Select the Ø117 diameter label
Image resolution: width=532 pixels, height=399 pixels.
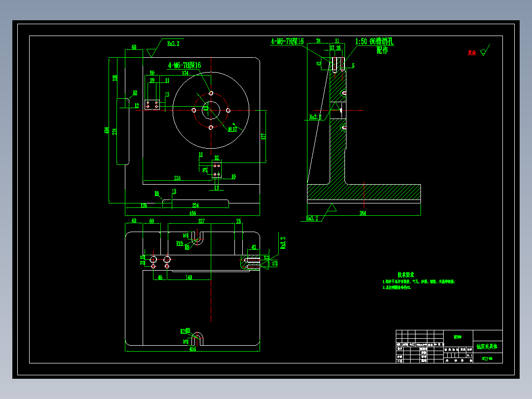point(232,129)
